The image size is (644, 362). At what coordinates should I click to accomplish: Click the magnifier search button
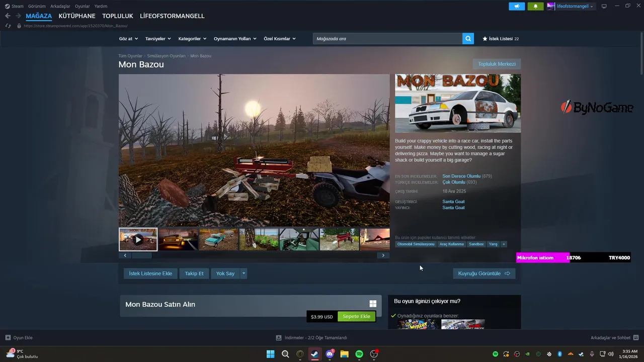tap(468, 39)
